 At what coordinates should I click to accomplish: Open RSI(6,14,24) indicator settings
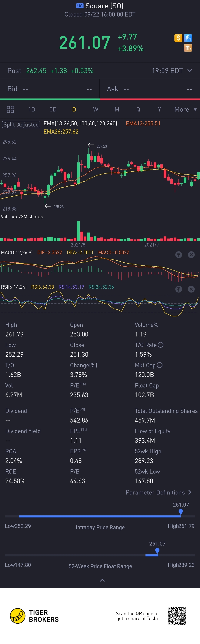pyautogui.click(x=14, y=287)
